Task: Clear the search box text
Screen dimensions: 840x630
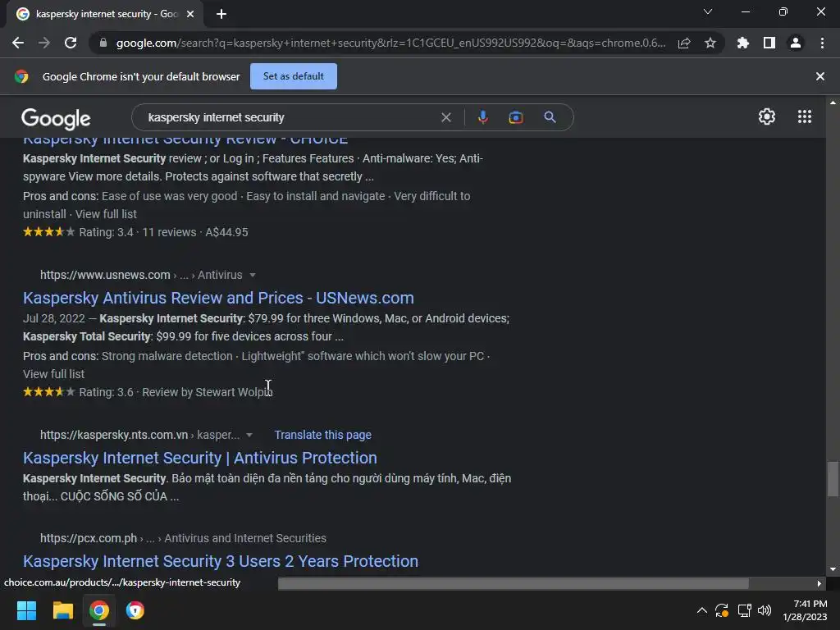Action: click(x=445, y=117)
